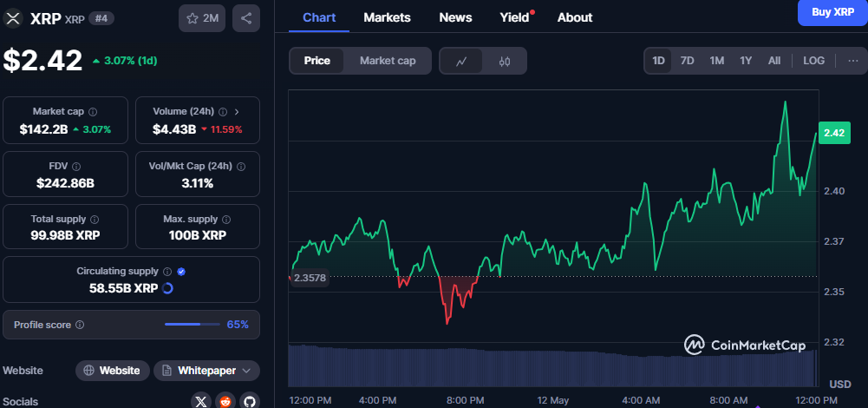Open Profile score info icon
The height and width of the screenshot is (408, 868).
[80, 325]
